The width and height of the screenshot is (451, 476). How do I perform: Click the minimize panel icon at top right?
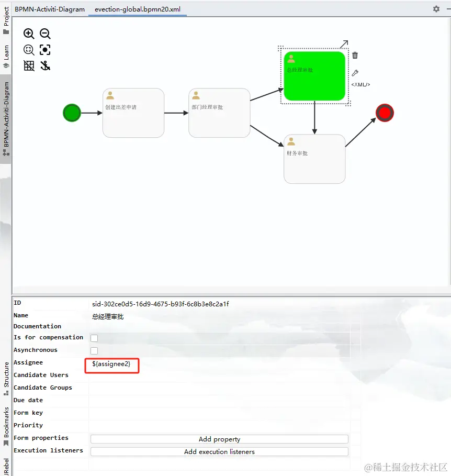click(449, 9)
